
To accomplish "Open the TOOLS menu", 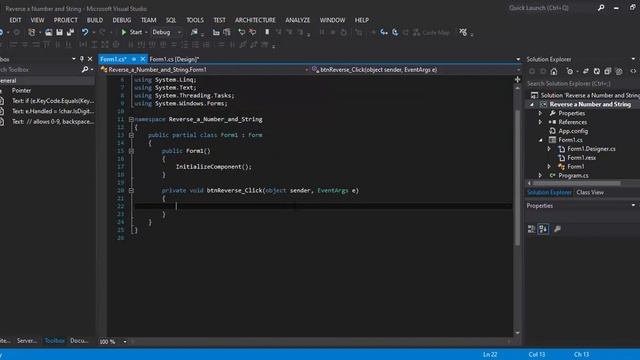I will 195,20.
